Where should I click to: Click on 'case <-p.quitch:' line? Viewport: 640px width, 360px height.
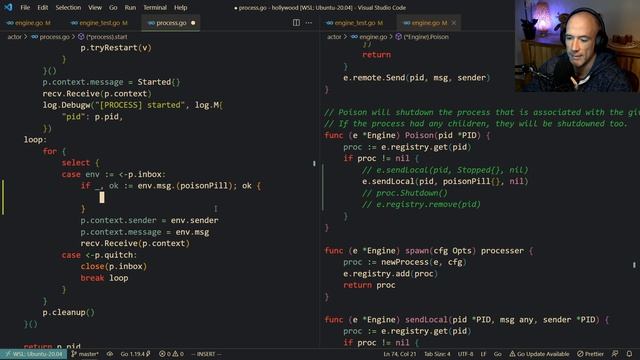[x=100, y=255]
